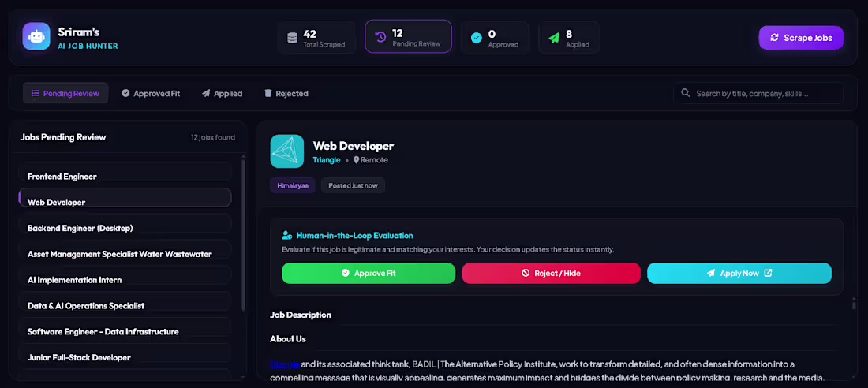
Task: Click the Approve Fit button
Action: pyautogui.click(x=369, y=273)
